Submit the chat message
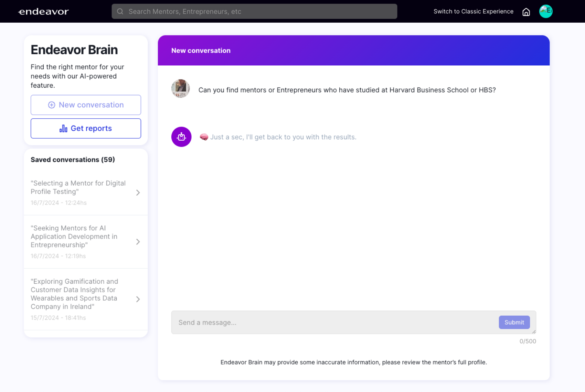585x392 pixels. [514, 323]
